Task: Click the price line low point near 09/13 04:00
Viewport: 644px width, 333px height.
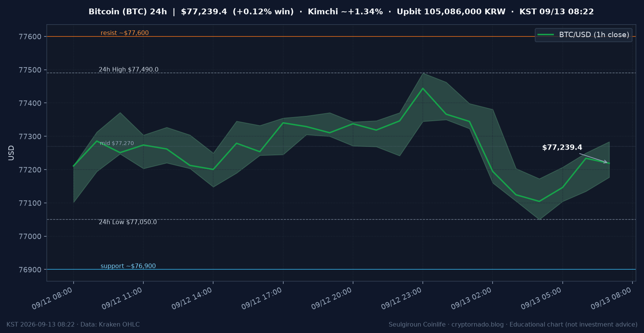Action: point(539,201)
